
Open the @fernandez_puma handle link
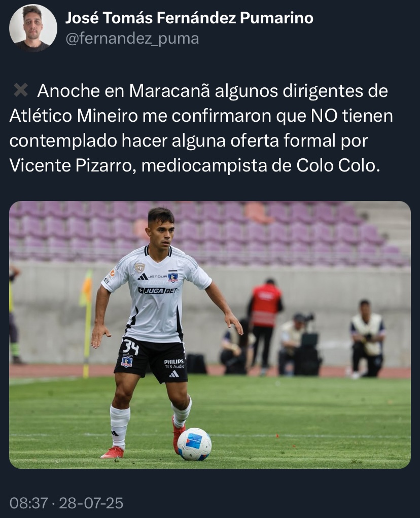[132, 39]
